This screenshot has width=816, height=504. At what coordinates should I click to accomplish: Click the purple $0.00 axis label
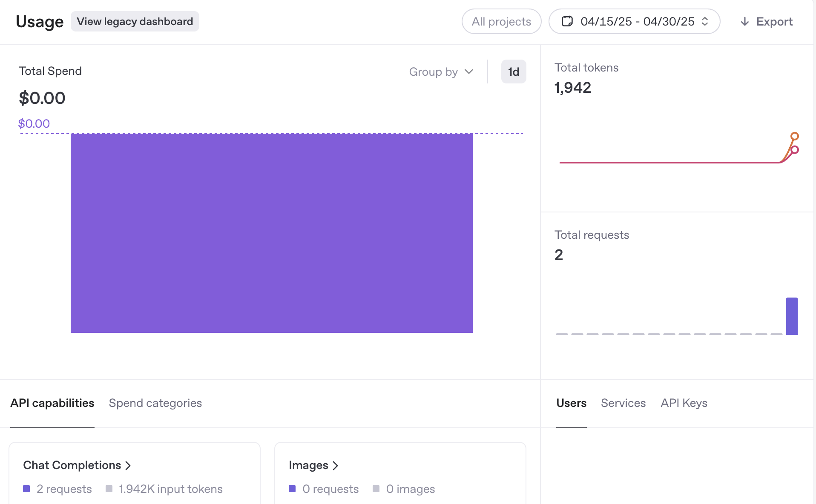[34, 123]
